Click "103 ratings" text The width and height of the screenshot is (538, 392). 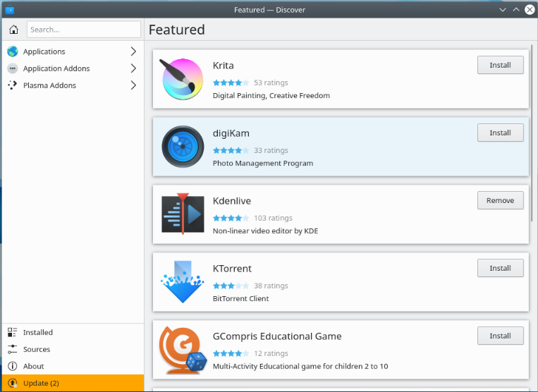pos(273,218)
